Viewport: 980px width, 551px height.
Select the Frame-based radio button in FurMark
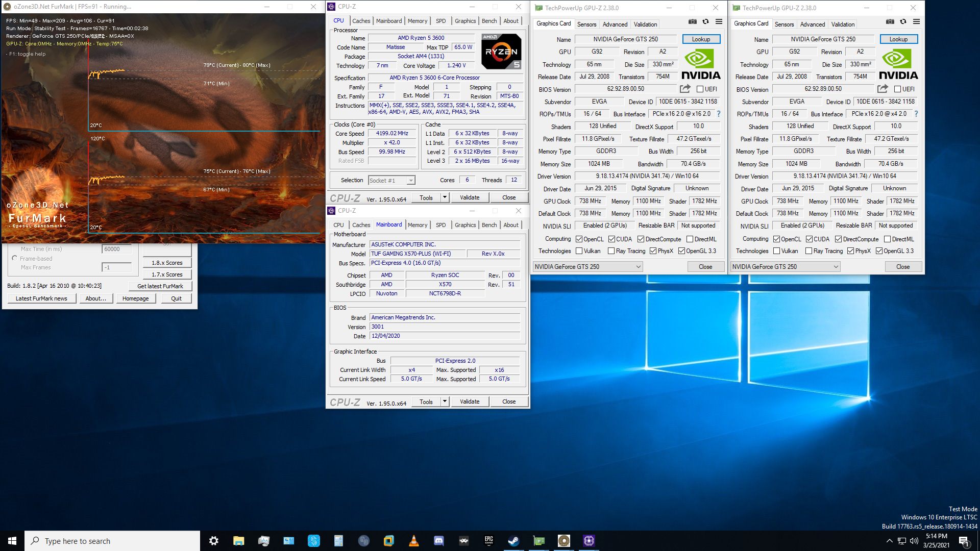[14, 258]
